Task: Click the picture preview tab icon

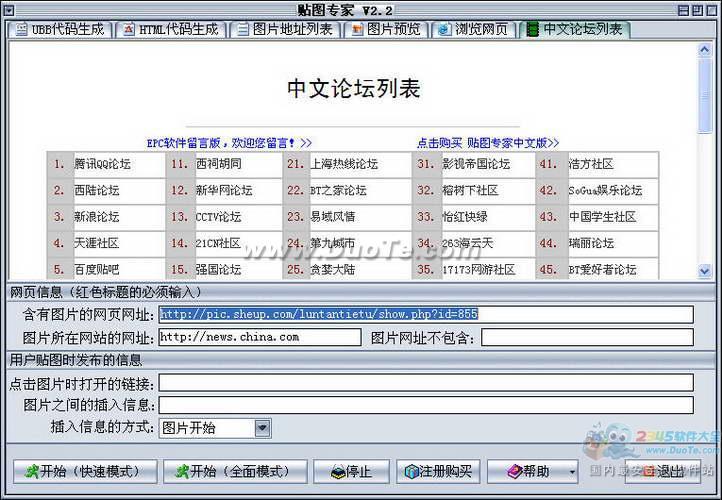Action: [x=357, y=30]
